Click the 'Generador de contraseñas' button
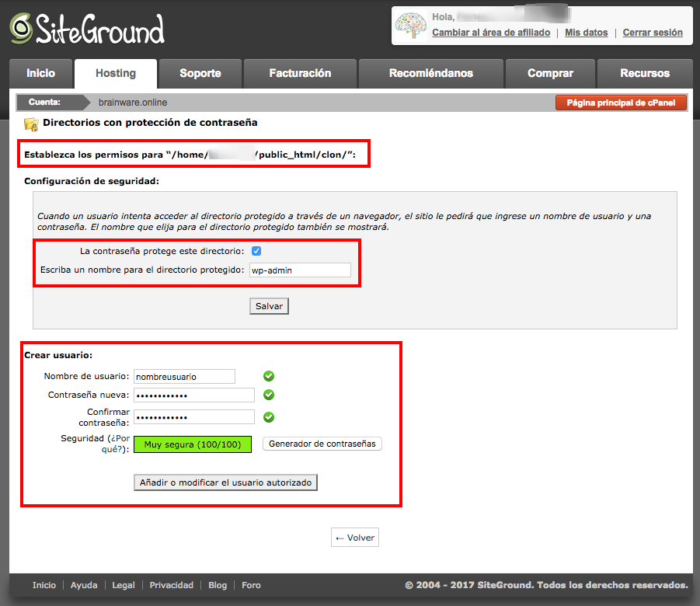 point(322,444)
